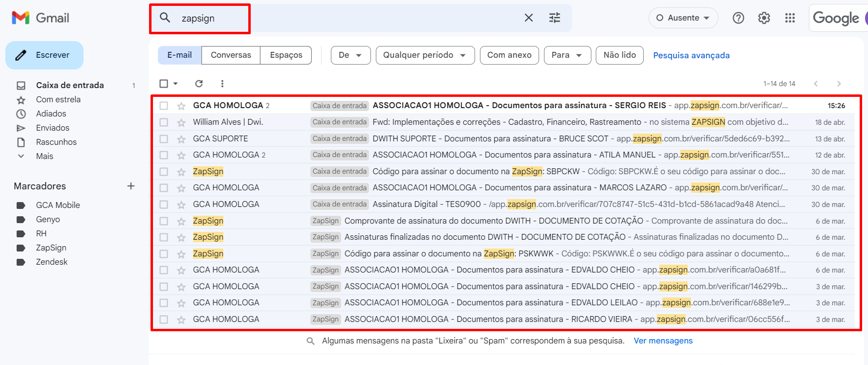
Task: Star the GCA SUPORTE email
Action: pyautogui.click(x=181, y=139)
